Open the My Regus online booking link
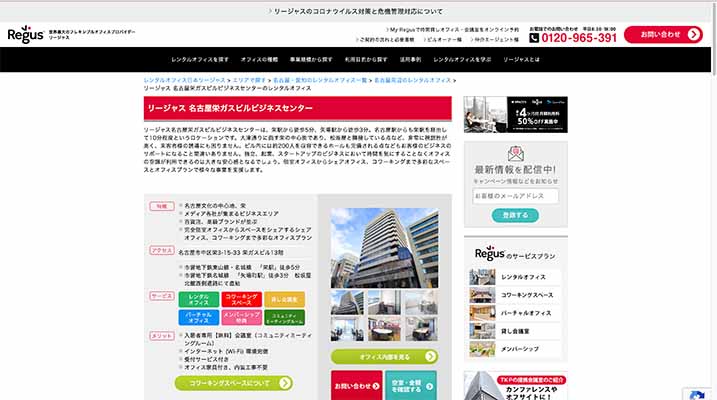The height and width of the screenshot is (400, 717). 452,29
